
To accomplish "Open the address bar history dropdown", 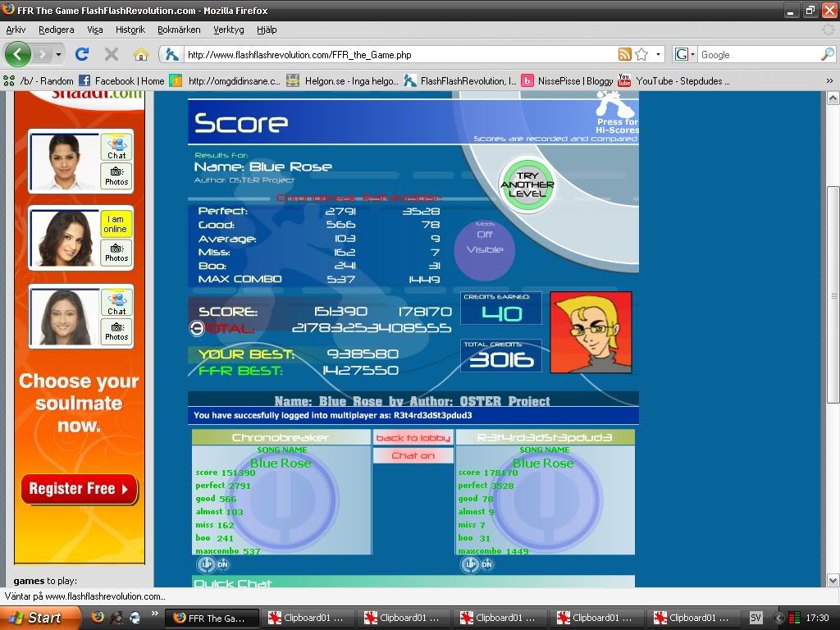I will (x=658, y=55).
